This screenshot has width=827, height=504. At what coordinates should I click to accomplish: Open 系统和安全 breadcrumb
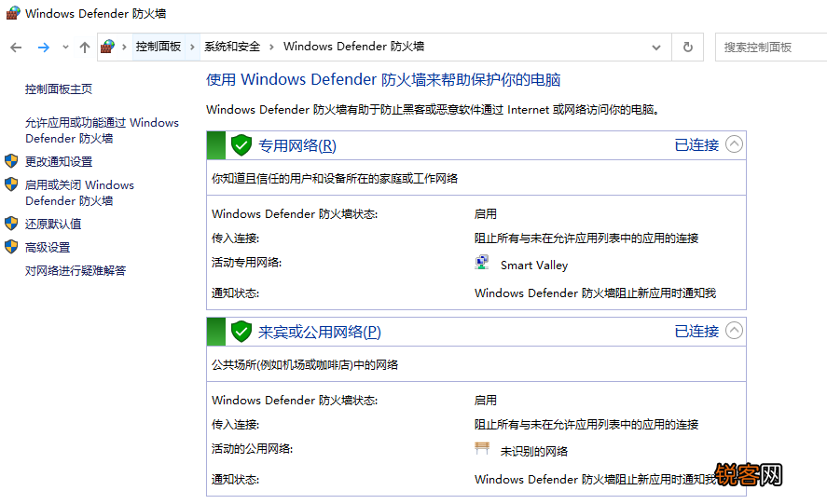click(232, 47)
